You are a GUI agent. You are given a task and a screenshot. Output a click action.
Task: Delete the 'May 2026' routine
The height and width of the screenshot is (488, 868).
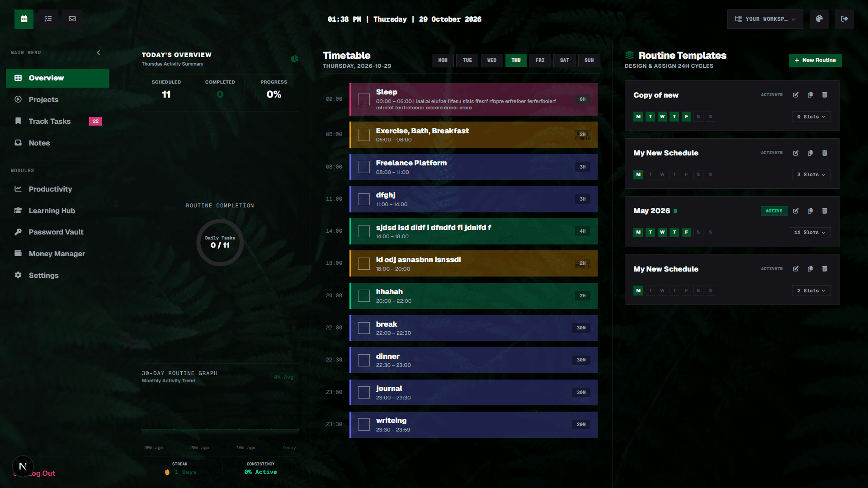click(x=825, y=211)
